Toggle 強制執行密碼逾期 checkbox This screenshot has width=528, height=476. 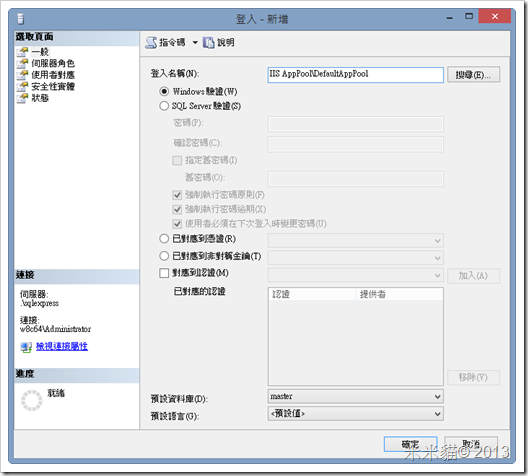pos(177,209)
